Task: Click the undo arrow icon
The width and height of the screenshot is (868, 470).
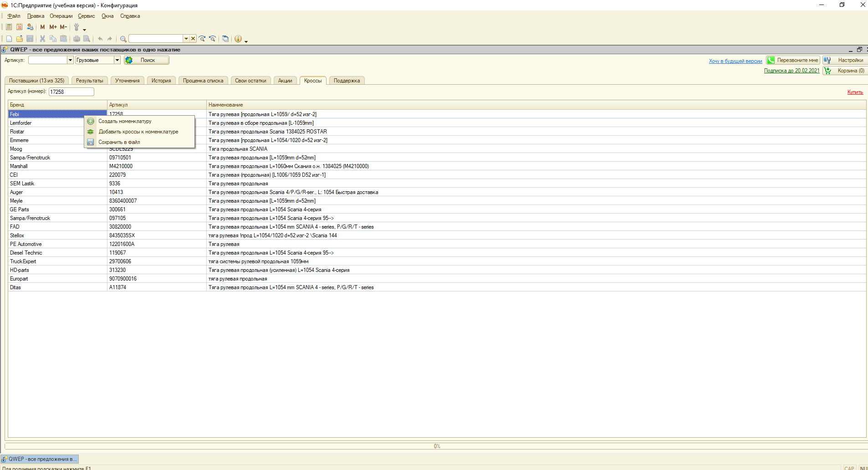Action: pyautogui.click(x=100, y=39)
